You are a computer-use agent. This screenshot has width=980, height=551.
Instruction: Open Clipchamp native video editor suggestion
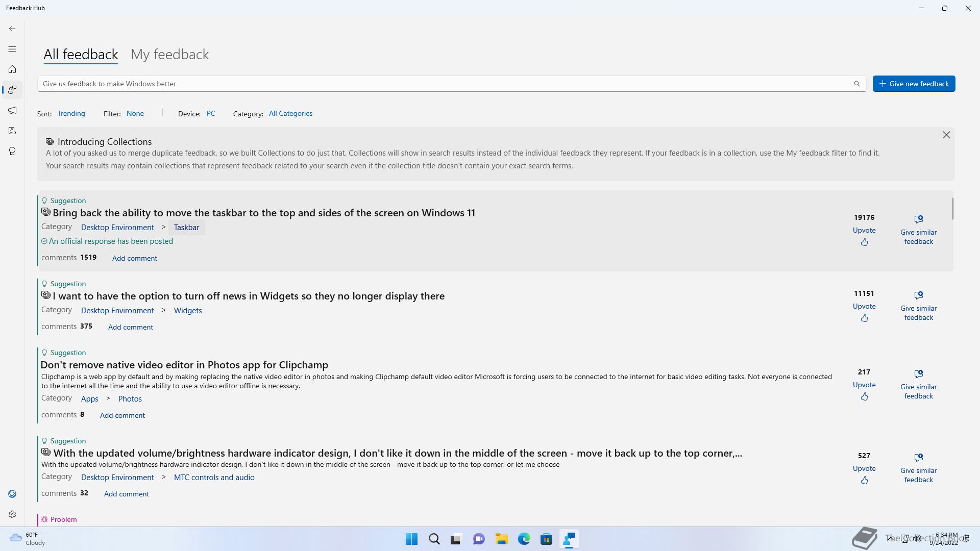click(x=184, y=365)
